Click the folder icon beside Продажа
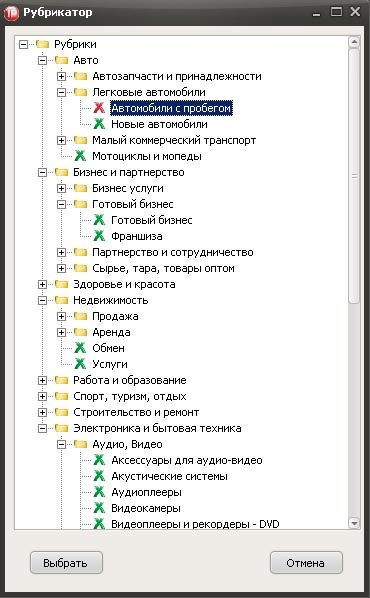370x598 pixels. pos(80,317)
